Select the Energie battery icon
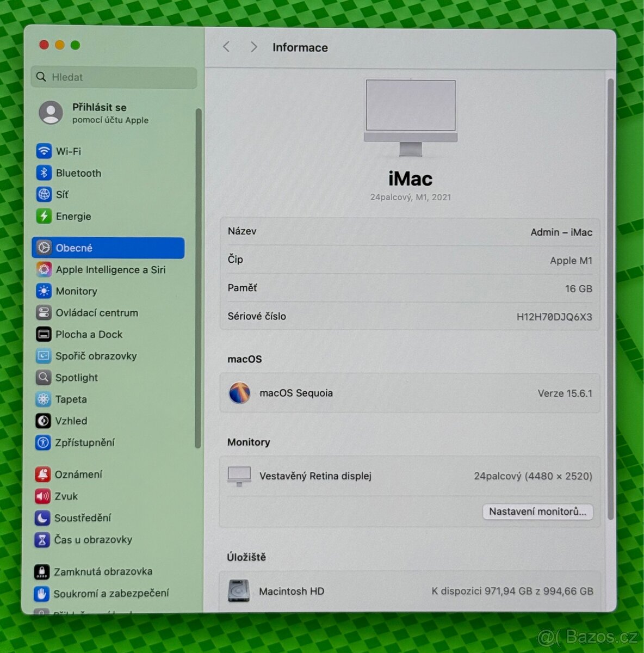The width and height of the screenshot is (644, 653). pyautogui.click(x=44, y=216)
